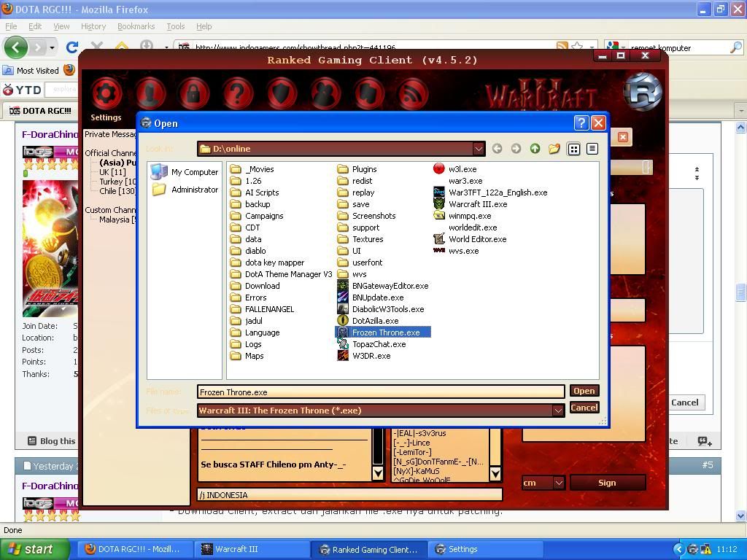The height and width of the screenshot is (560, 747).
Task: Click Blog this link on forum page
Action: coord(52,441)
